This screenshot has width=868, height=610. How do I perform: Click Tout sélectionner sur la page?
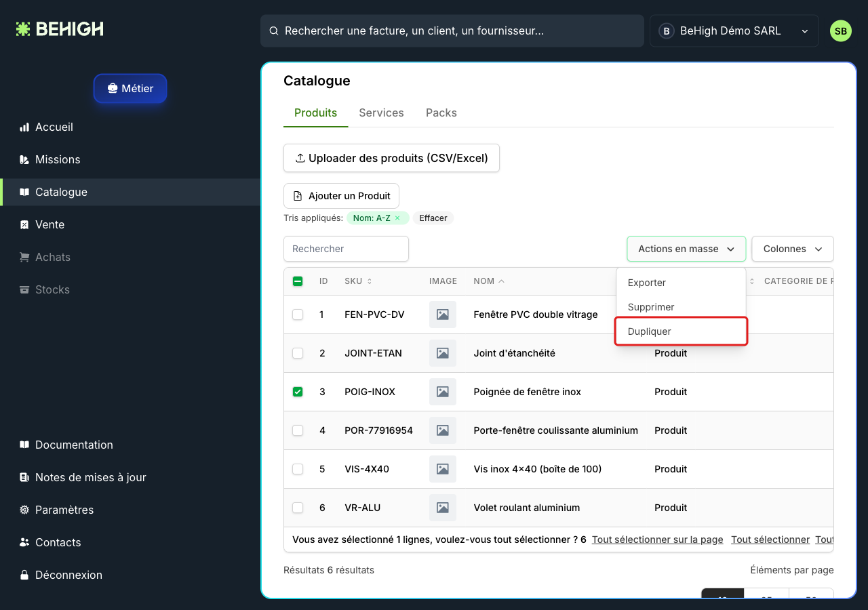coord(658,540)
